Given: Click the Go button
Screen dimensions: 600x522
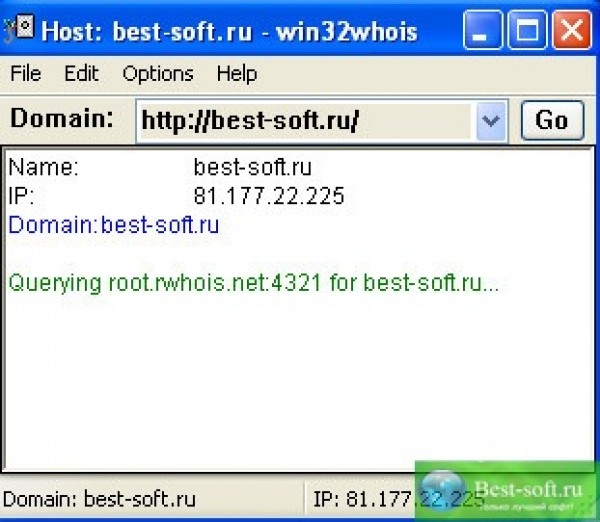Looking at the screenshot, I should click(x=552, y=121).
